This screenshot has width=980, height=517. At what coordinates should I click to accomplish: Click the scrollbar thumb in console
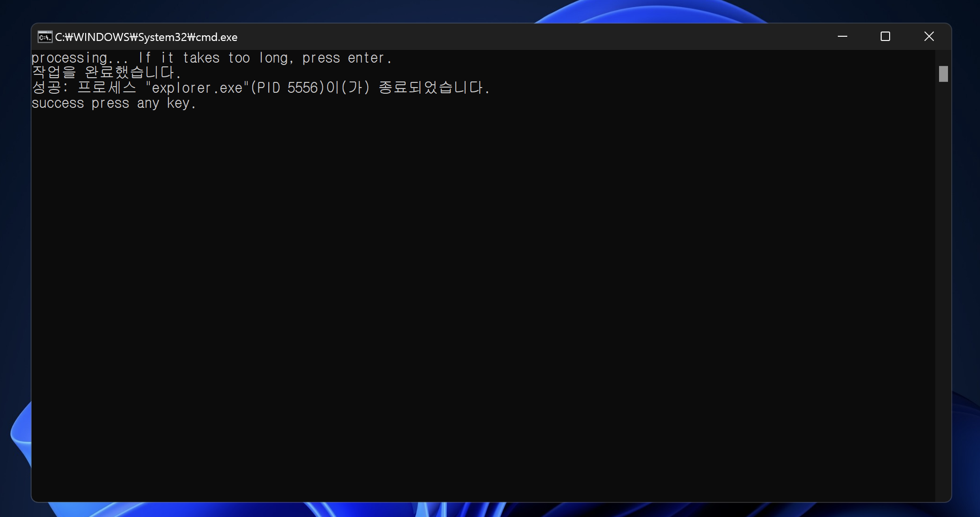pos(943,74)
